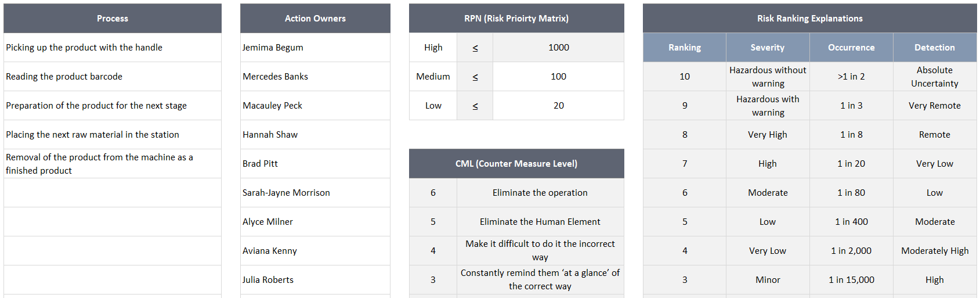Screen dimensions: 980x298
Task: Click the Detection column header
Action: point(935,48)
